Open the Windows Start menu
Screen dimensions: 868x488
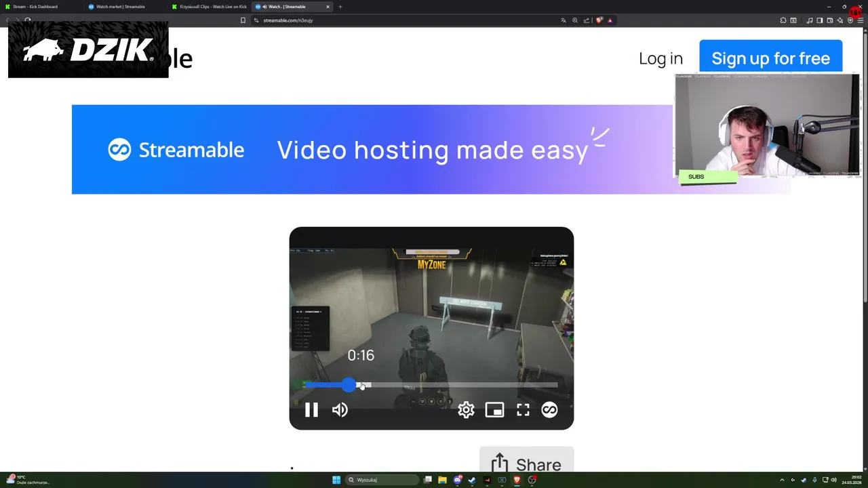pos(336,480)
